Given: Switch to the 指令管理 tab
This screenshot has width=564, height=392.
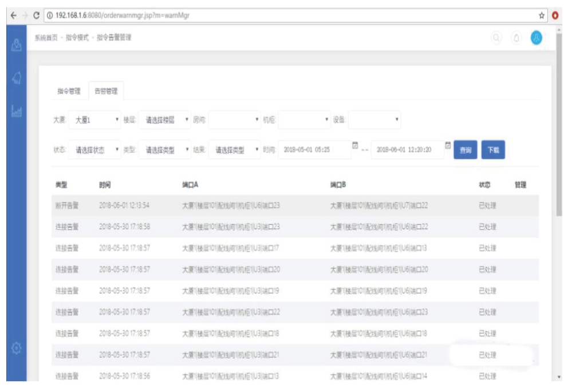Looking at the screenshot, I should click(x=69, y=91).
